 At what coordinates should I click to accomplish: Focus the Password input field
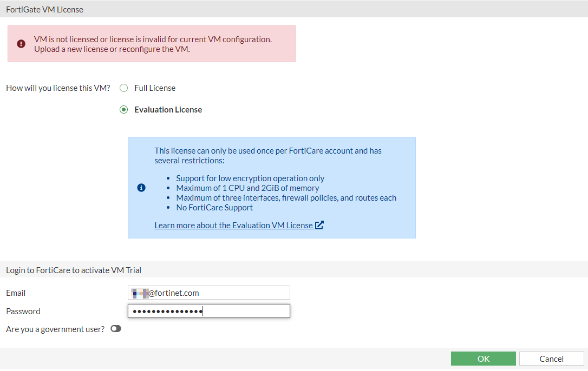[209, 311]
